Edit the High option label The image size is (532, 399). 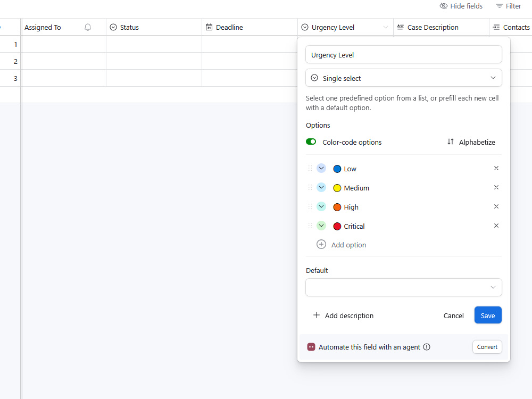click(351, 207)
